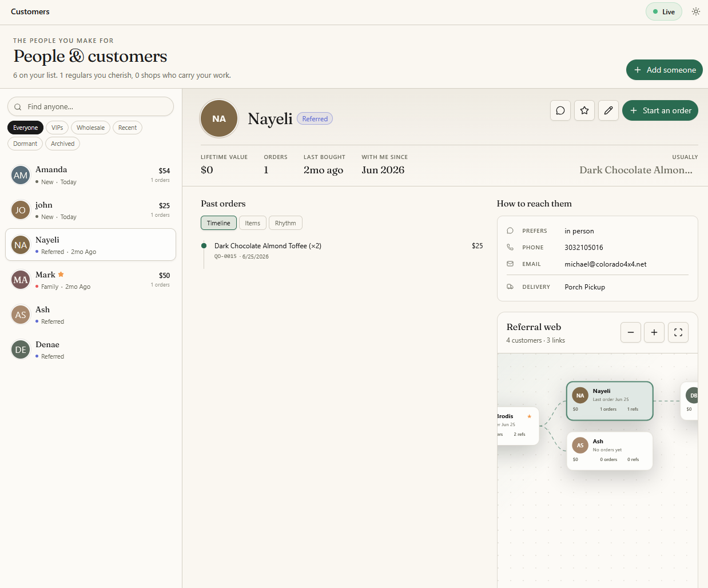Click Nayeli's large NA avatar
Viewport: 708px width, 588px height.
(x=219, y=119)
